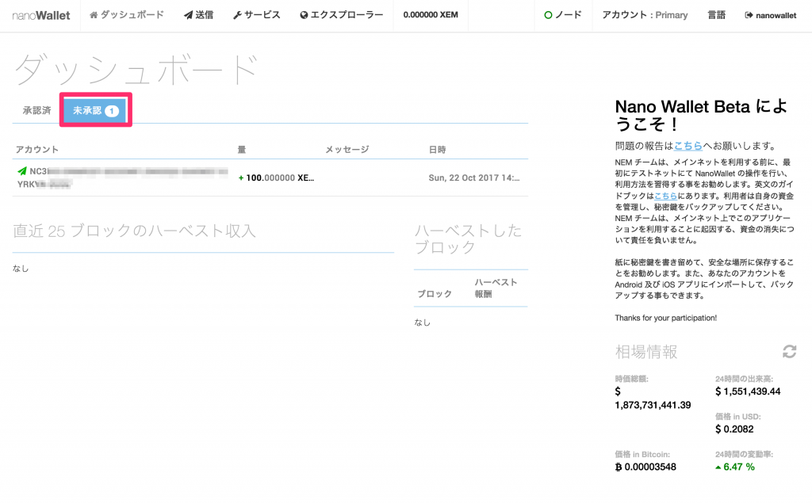The image size is (812, 504).
Task: Click the ハーベストしたブロック heading
Action: 468,239
